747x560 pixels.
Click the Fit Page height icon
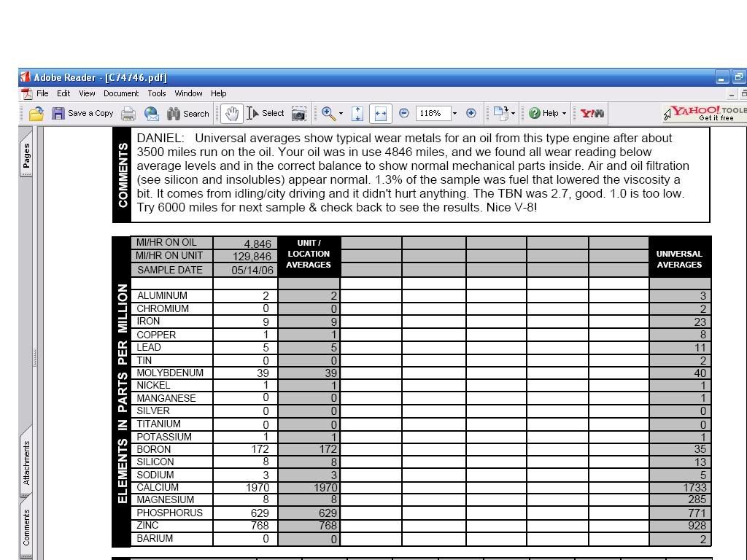coord(357,114)
